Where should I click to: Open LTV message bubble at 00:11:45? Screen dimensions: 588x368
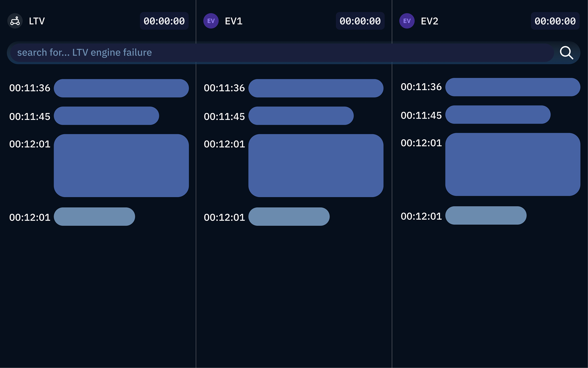click(x=107, y=116)
